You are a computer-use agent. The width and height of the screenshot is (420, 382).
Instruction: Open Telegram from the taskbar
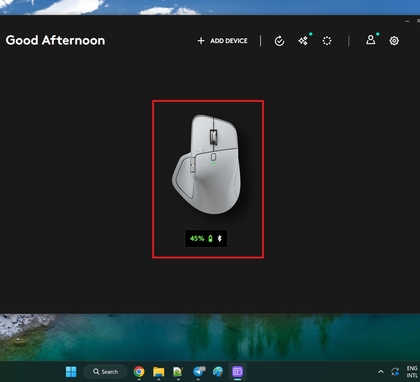[199, 371]
